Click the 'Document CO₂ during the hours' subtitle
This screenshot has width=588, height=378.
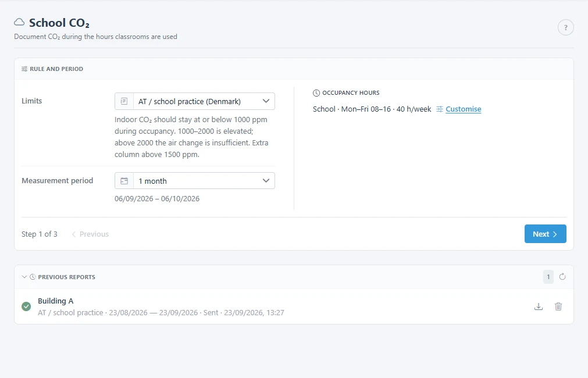(x=95, y=37)
